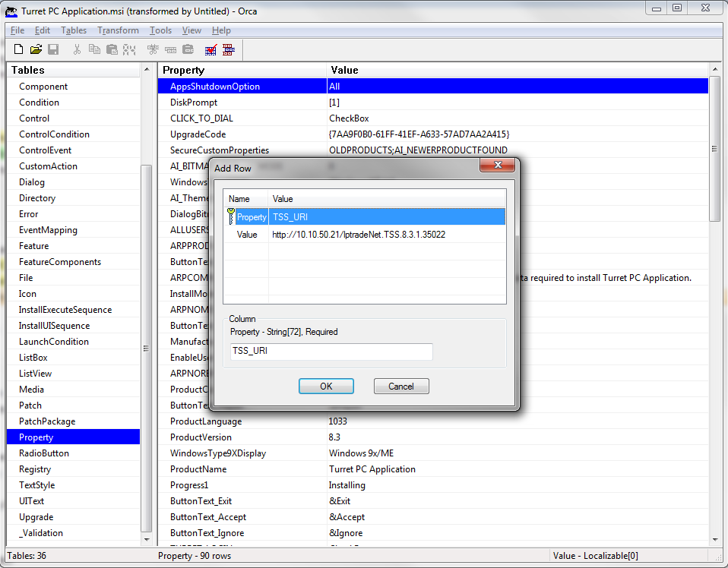
Task: Click the red and blue Tables toolbar icon
Action: coord(229,49)
